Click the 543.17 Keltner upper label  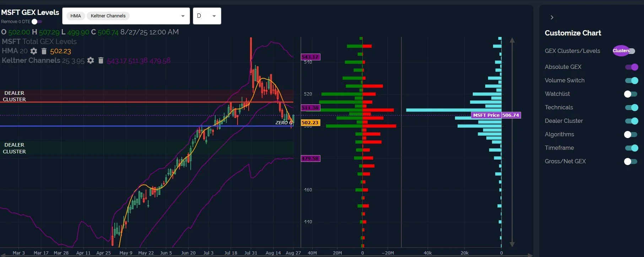tap(310, 57)
